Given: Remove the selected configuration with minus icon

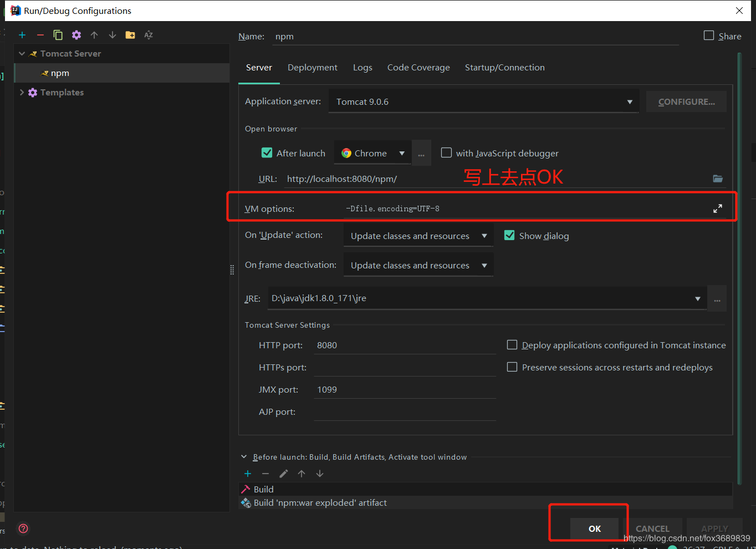Looking at the screenshot, I should (x=40, y=35).
